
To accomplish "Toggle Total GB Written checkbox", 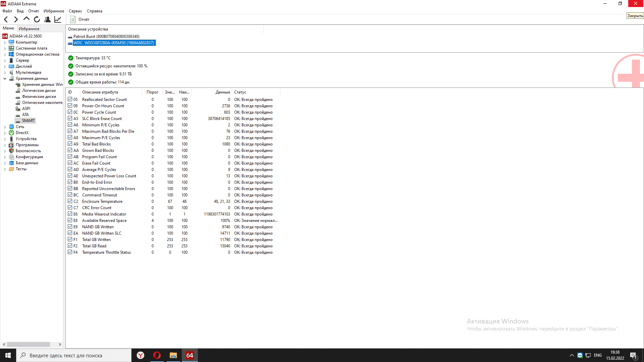I will [70, 239].
